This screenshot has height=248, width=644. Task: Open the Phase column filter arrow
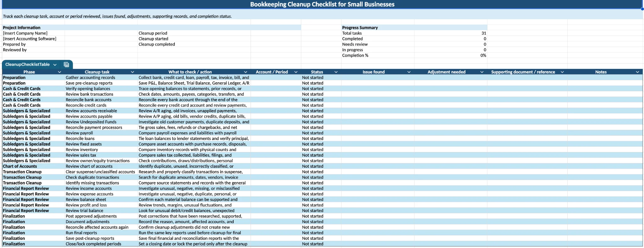[59, 72]
